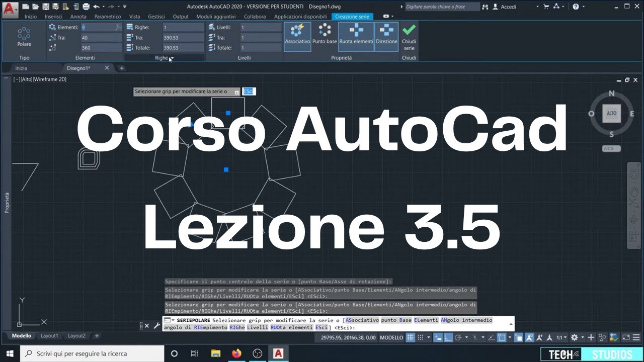This screenshot has width=644, height=362.
Task: Toggle ortho mode in status bar
Action: click(448, 337)
